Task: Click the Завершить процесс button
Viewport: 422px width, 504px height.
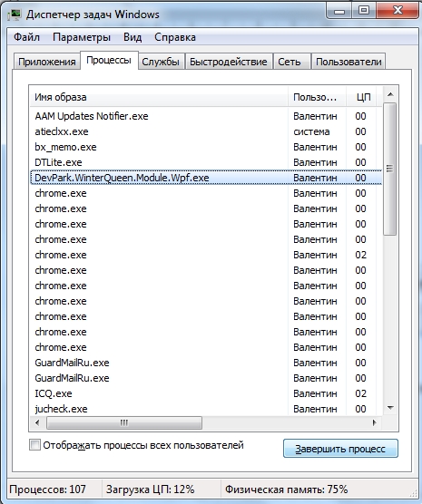Action: 340,449
